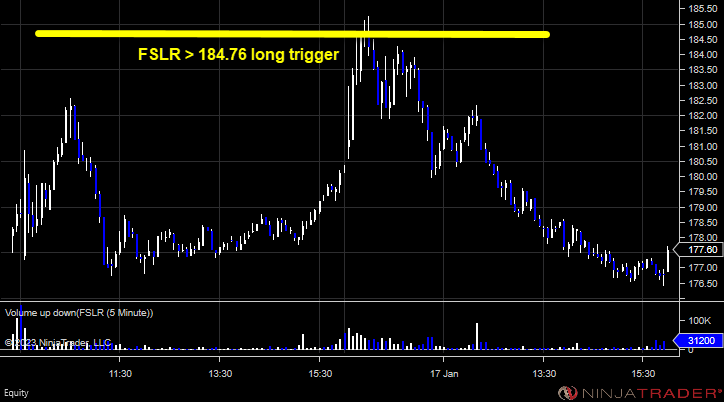
Task: Click the 182.00 price axis label
Action: click(x=703, y=115)
